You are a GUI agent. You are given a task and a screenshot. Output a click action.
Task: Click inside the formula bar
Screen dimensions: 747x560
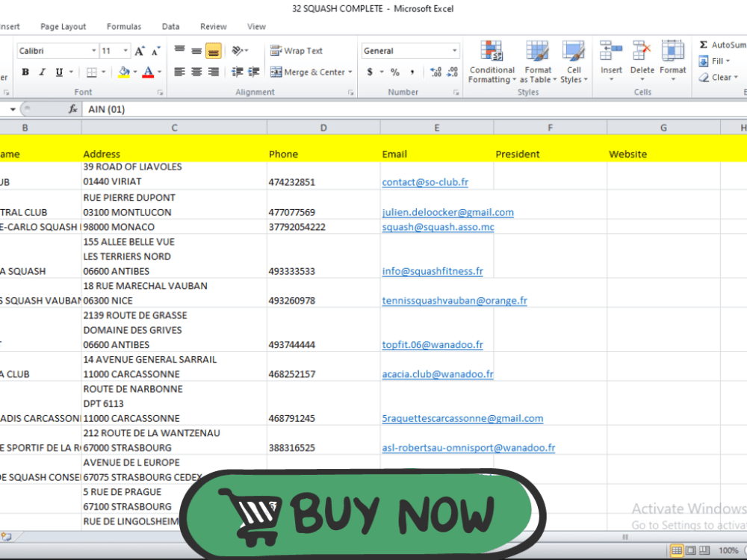tap(224, 109)
